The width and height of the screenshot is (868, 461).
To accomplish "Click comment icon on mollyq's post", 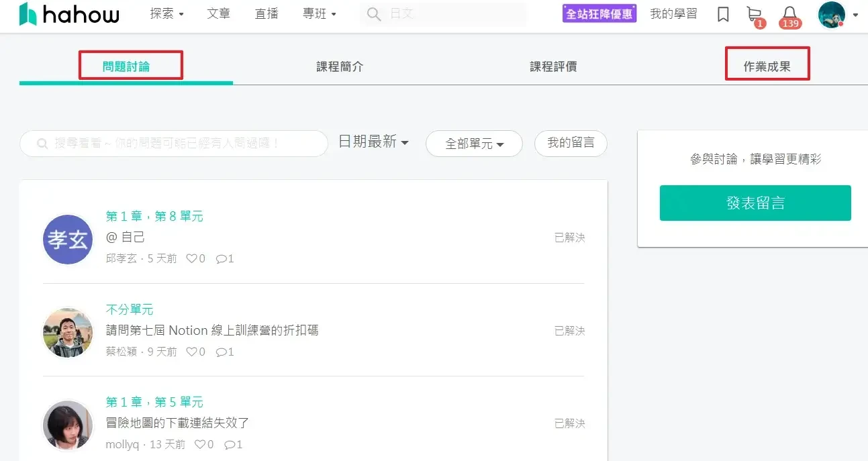I will tap(229, 444).
